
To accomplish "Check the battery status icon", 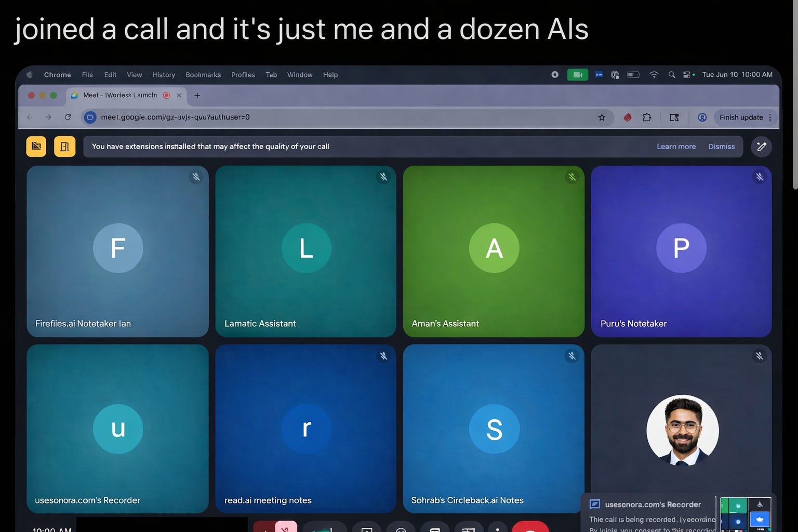I will point(633,75).
